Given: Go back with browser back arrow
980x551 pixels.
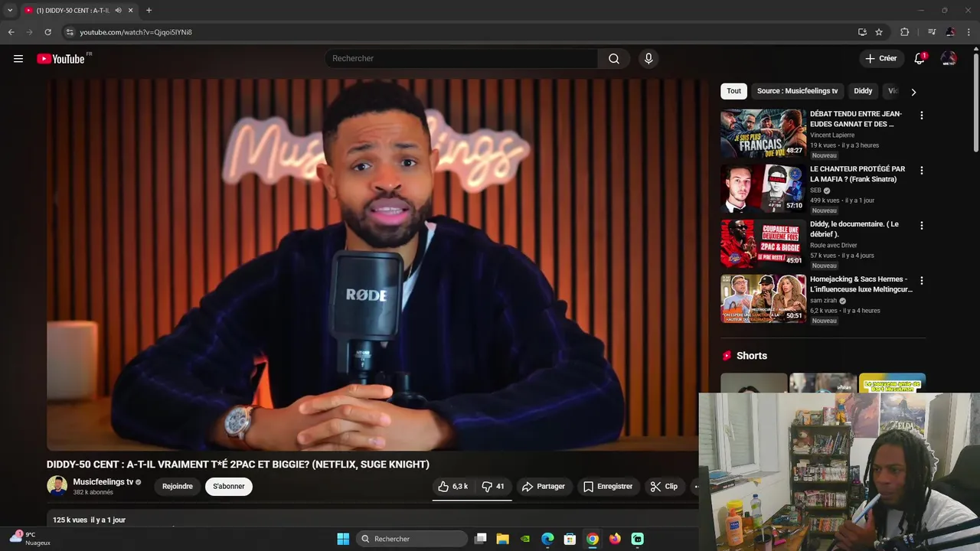Looking at the screenshot, I should (x=11, y=32).
